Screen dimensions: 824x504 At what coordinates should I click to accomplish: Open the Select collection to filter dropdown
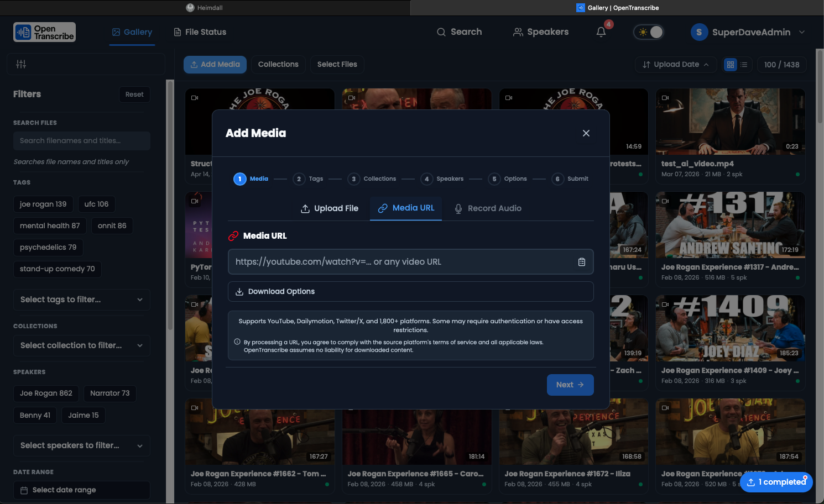(x=82, y=345)
